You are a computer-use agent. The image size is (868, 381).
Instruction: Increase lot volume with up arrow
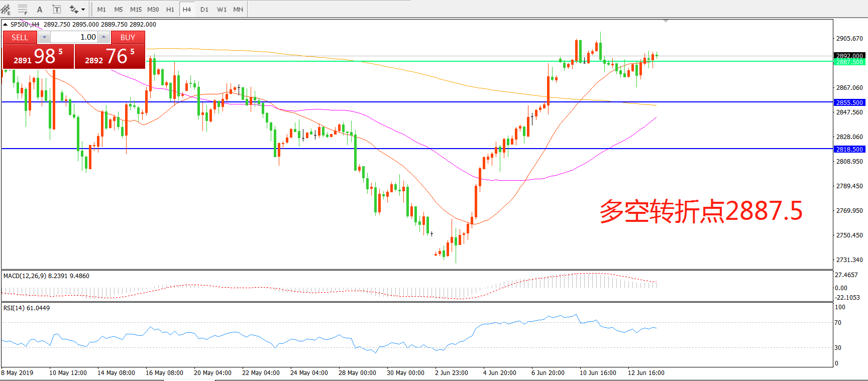click(x=103, y=37)
